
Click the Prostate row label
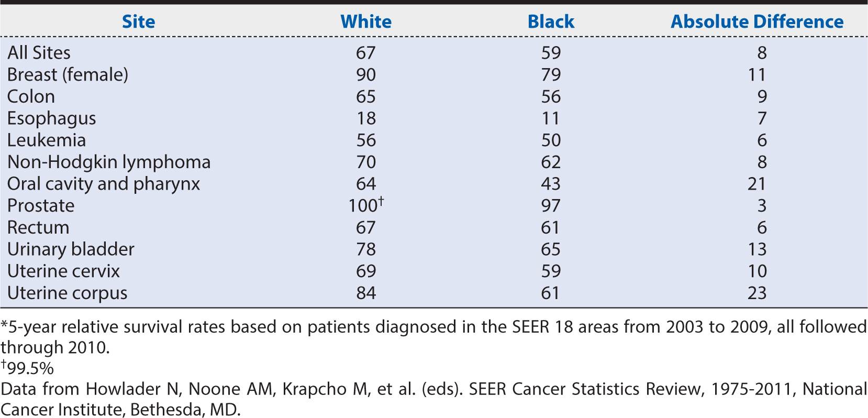pos(41,205)
